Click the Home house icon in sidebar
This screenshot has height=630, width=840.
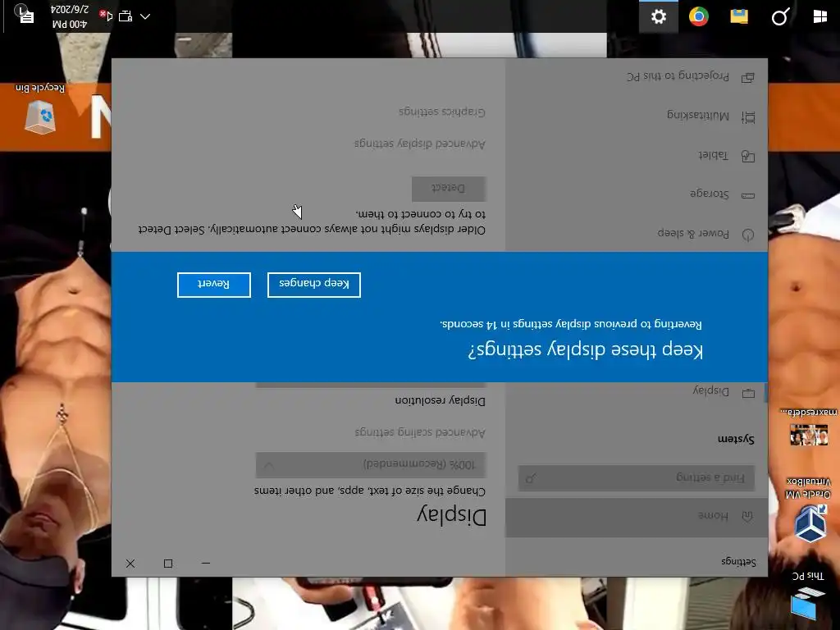click(x=747, y=517)
